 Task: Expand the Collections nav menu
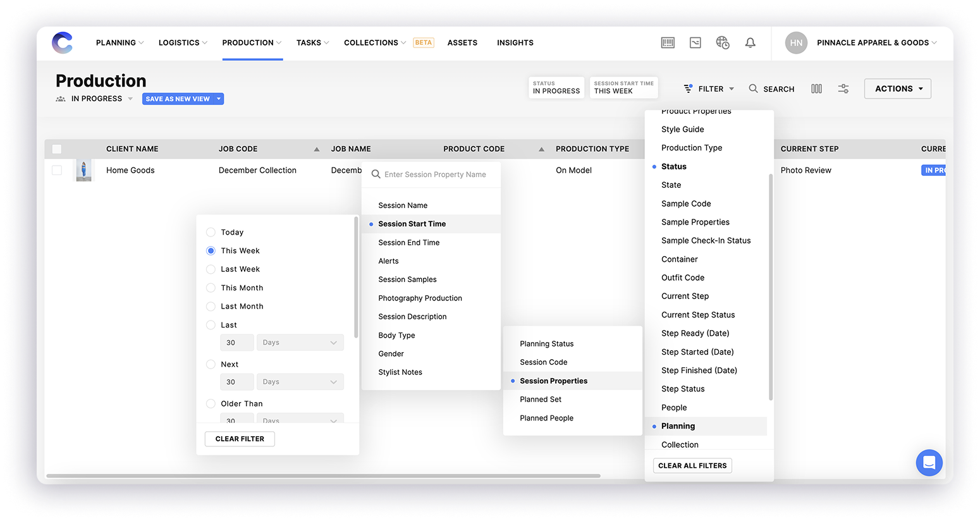[x=375, y=43]
